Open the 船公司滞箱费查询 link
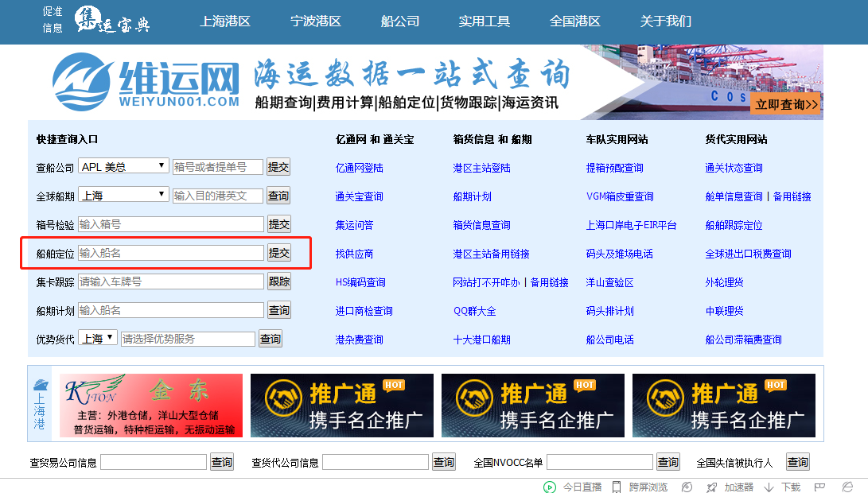 pyautogui.click(x=743, y=340)
